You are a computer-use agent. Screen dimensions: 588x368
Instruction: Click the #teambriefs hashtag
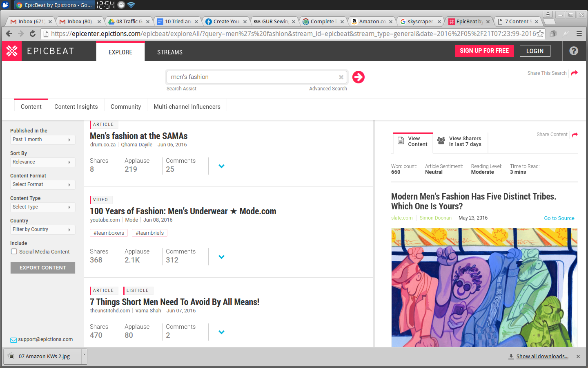[x=149, y=233]
